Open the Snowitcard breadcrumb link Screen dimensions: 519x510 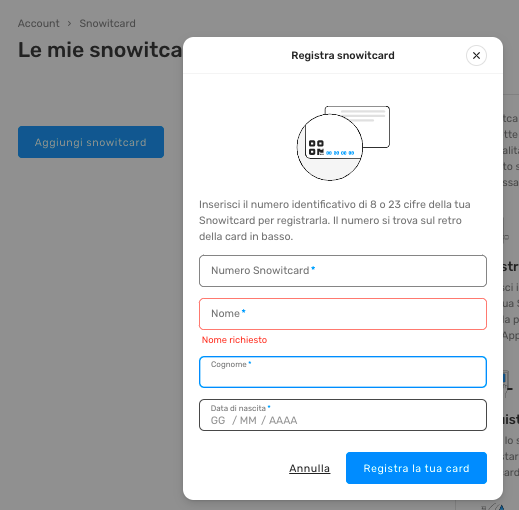point(107,23)
